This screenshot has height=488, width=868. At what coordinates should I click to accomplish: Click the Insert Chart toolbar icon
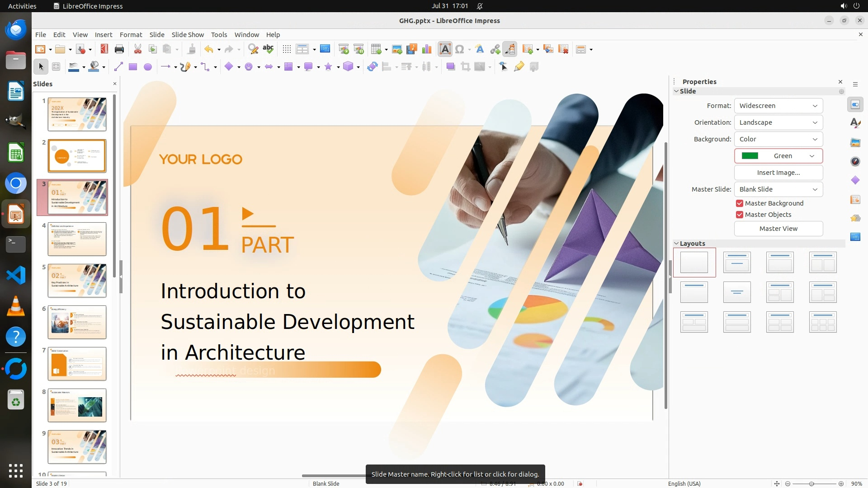click(x=426, y=49)
